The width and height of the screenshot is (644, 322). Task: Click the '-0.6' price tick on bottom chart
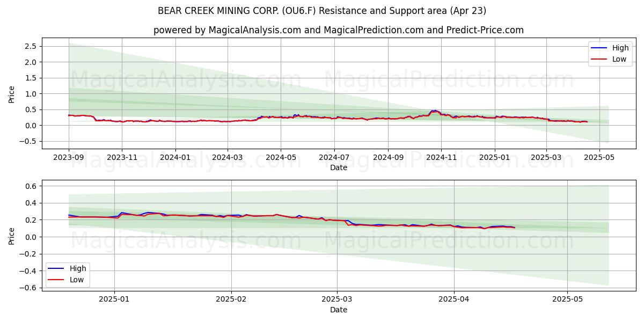click(27, 288)
